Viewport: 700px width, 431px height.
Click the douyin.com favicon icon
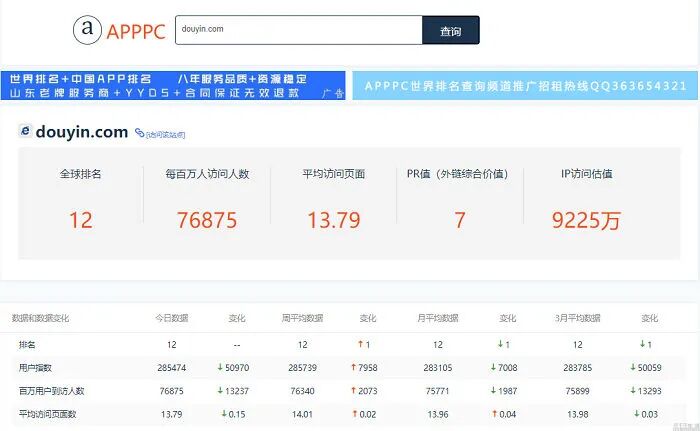(25, 131)
